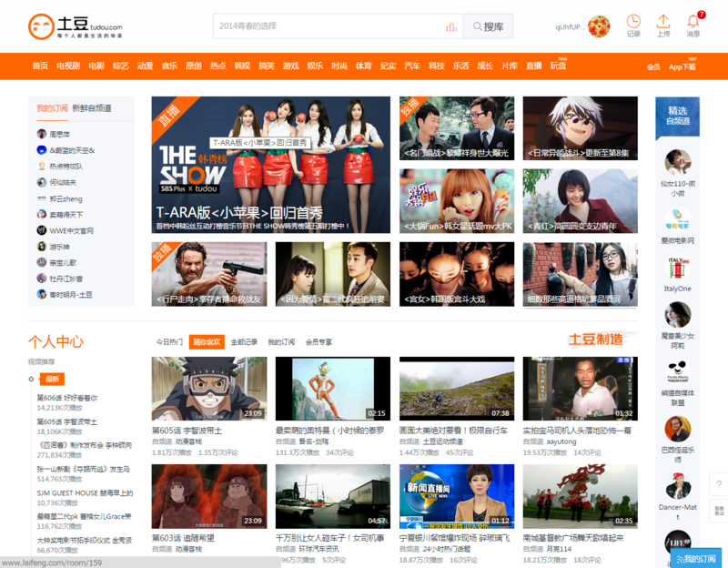728x568 pixels.
Task: Switch to the 今日热门 tab
Action: pyautogui.click(x=169, y=342)
